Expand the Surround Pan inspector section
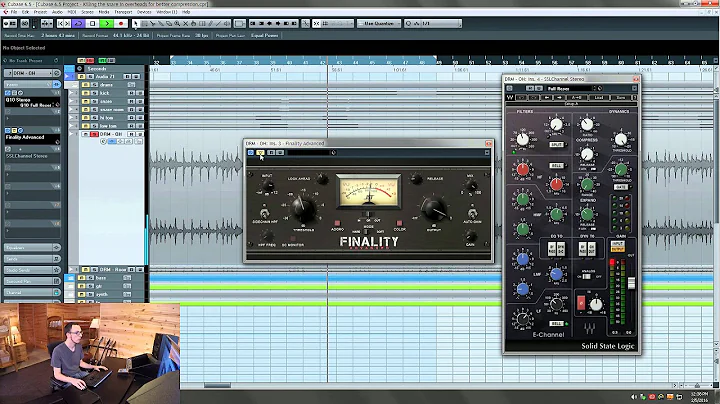720x404 pixels. click(x=32, y=281)
